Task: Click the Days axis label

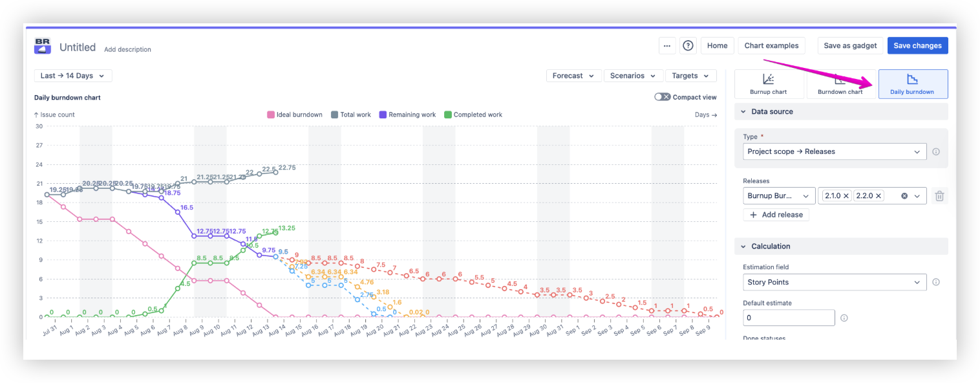Action: [706, 115]
